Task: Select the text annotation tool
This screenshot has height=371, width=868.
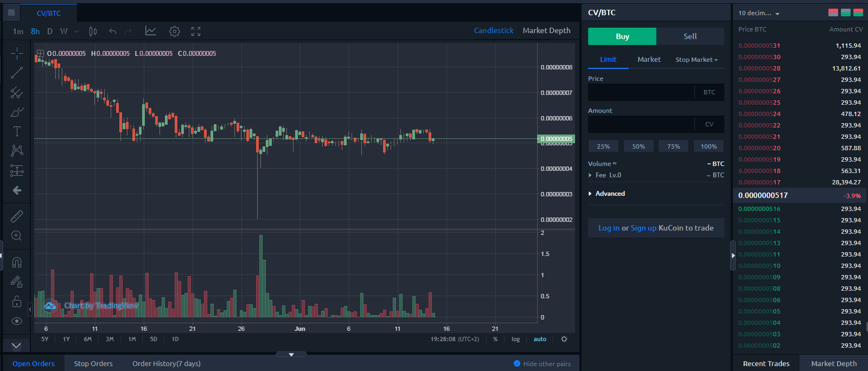Action: pyautogui.click(x=17, y=131)
